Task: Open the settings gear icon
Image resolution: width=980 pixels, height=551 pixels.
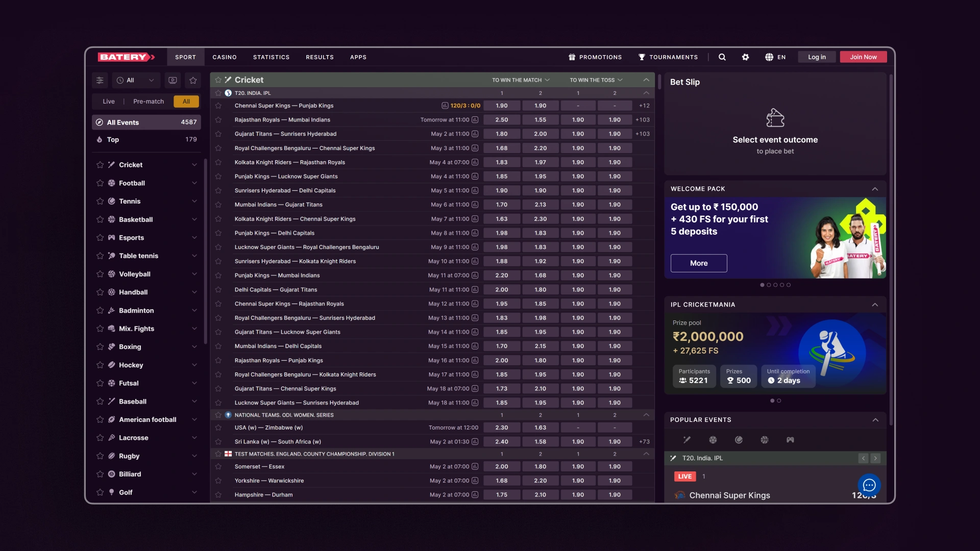Action: tap(745, 57)
